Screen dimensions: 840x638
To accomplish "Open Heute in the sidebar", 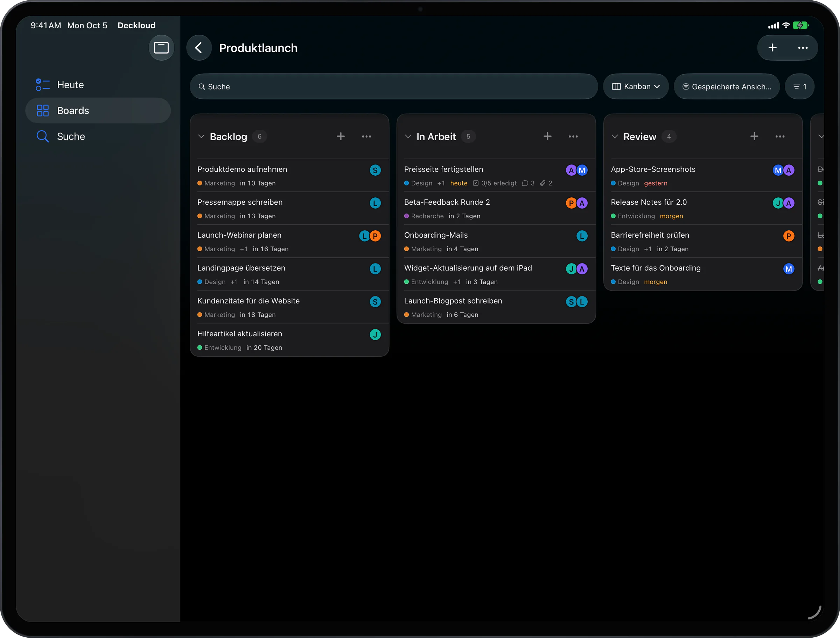I will (x=98, y=85).
